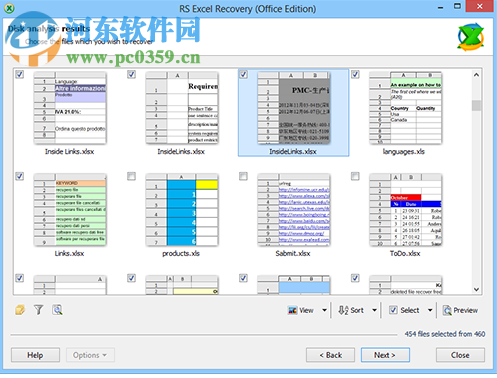Image resolution: width=497 pixels, height=378 pixels.
Task: Open the filter funnel tool
Action: (39, 310)
